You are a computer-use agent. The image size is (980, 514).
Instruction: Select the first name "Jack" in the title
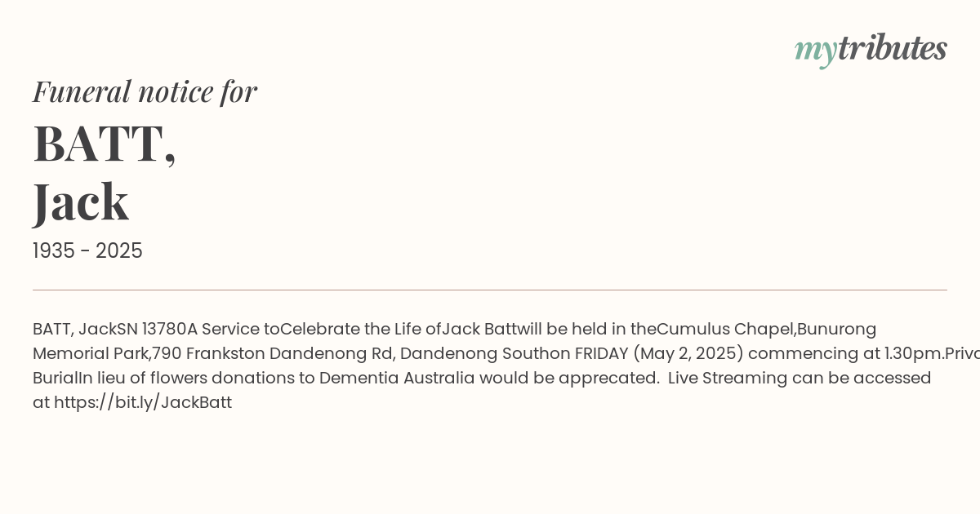pyautogui.click(x=81, y=202)
